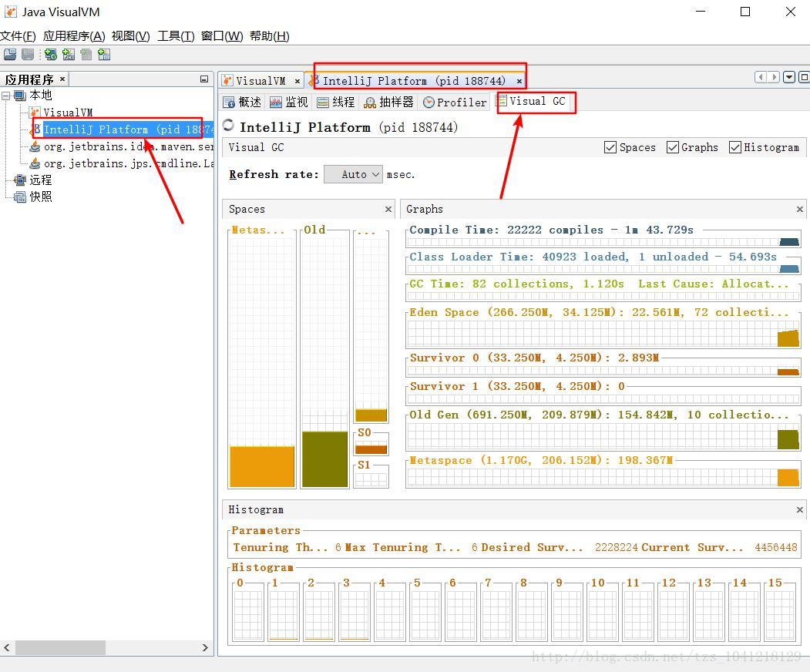The image size is (810, 672).
Task: Select the 快照 tree node
Action: [x=41, y=197]
